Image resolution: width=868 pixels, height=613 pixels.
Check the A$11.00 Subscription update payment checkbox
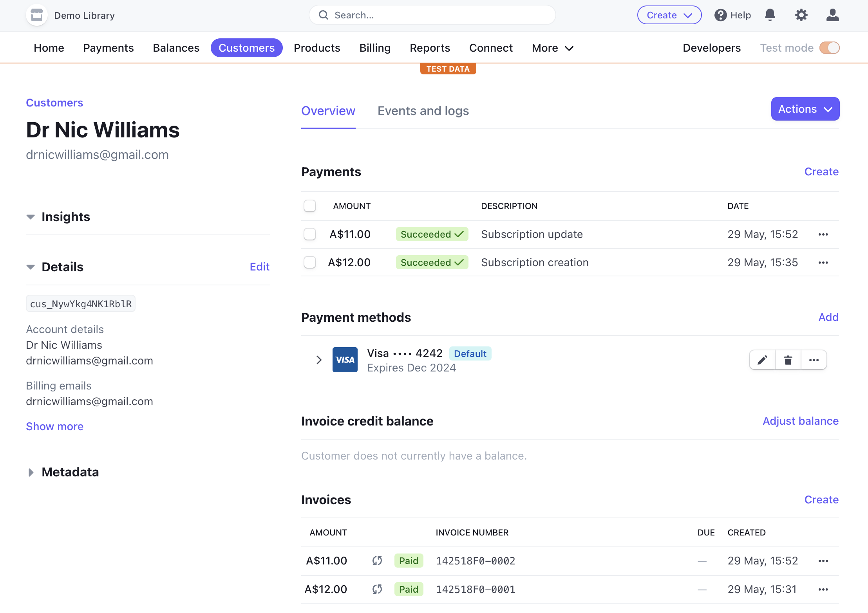coord(310,234)
